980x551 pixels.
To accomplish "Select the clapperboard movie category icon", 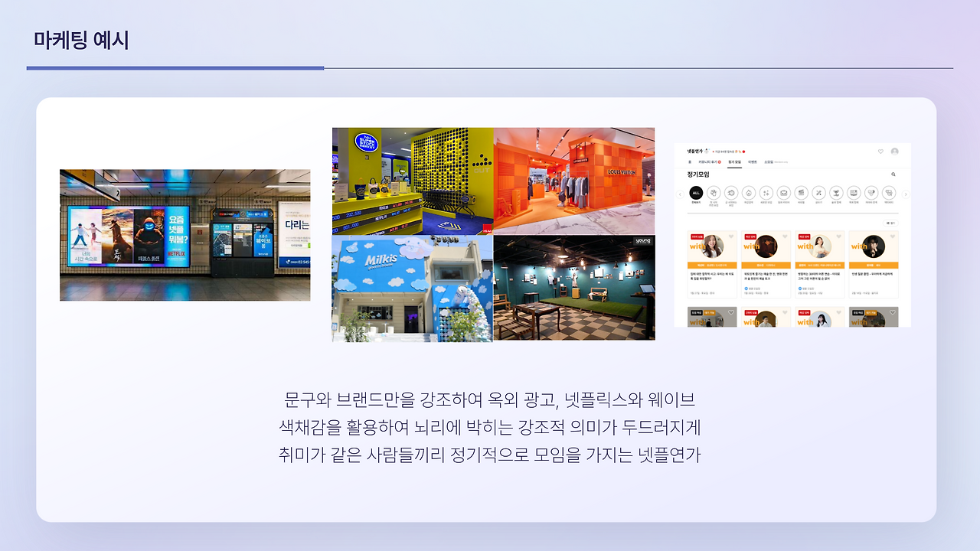I will point(802,194).
